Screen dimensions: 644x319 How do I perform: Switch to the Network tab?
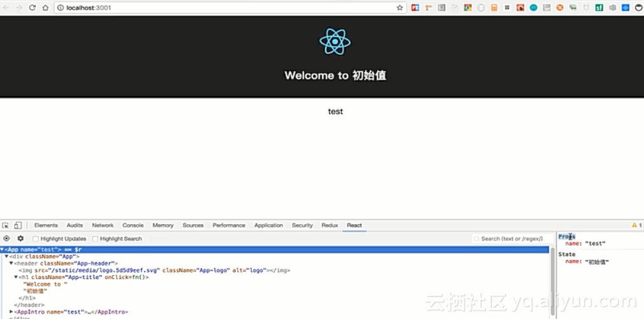[x=103, y=225]
